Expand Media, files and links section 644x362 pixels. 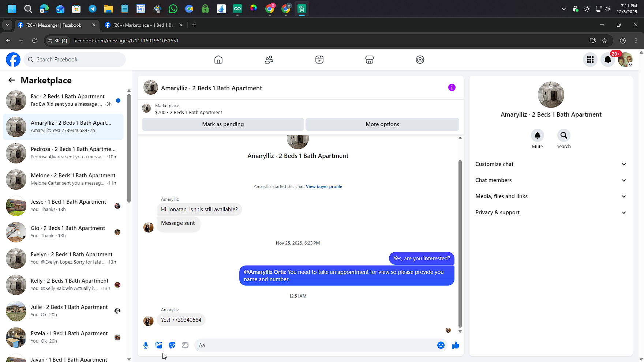(x=551, y=196)
